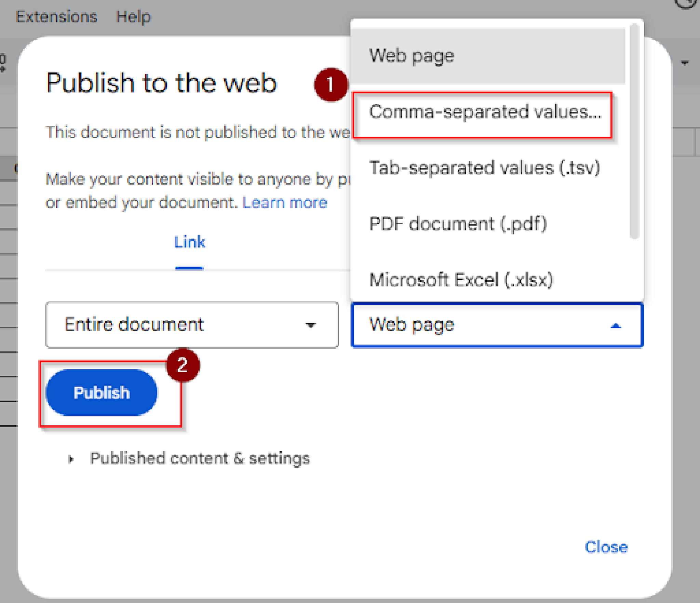Click the Publish button
Viewport: 700px width, 603px height.
pyautogui.click(x=101, y=392)
